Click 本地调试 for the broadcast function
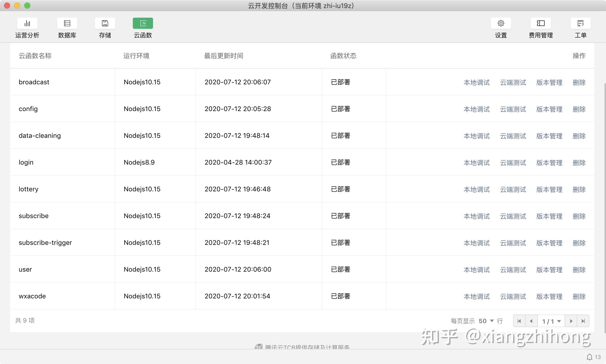The image size is (606, 364). tap(477, 83)
